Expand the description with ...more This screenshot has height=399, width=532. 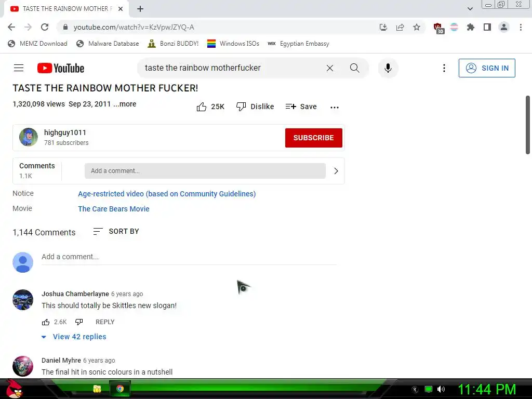[125, 104]
